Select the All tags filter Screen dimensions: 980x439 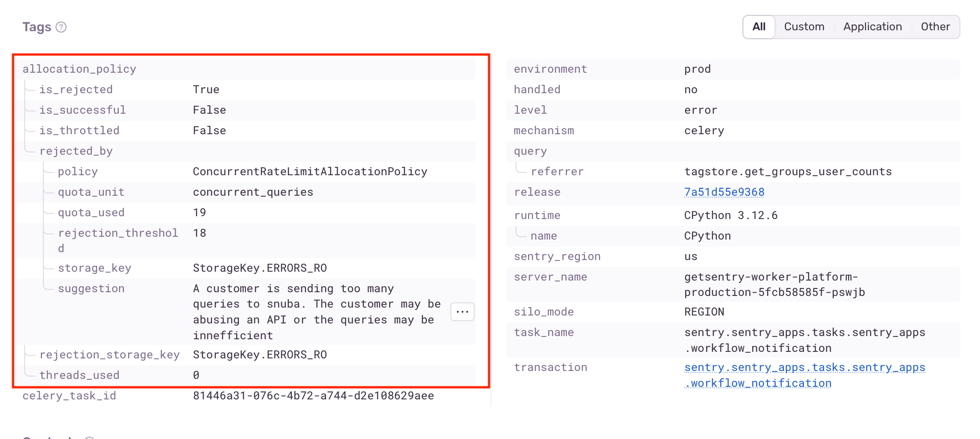click(758, 27)
